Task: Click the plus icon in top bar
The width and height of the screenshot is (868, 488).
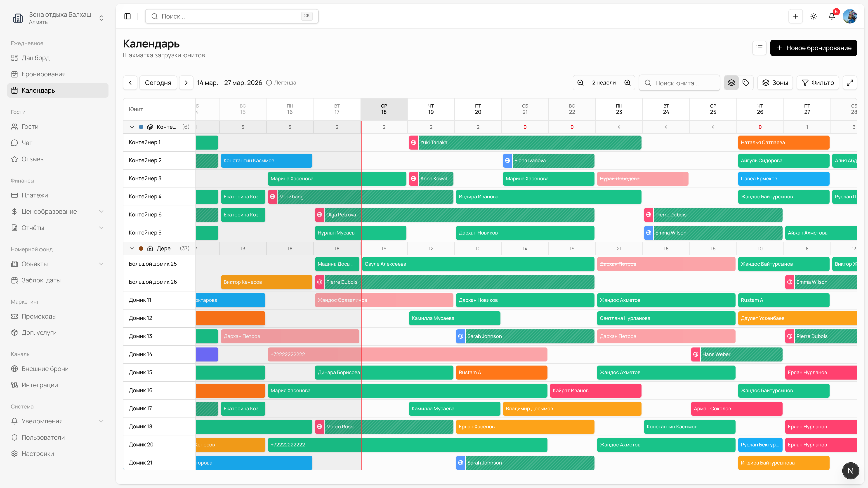Action: tap(795, 16)
